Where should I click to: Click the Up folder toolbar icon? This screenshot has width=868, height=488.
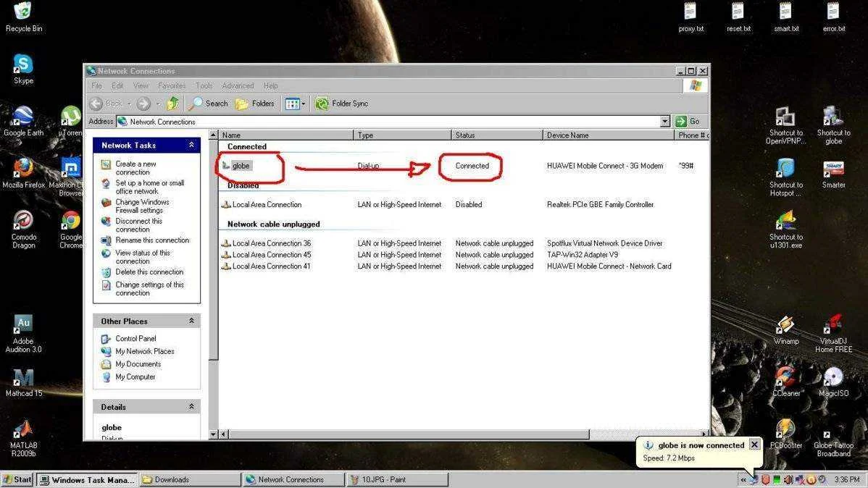pyautogui.click(x=173, y=104)
